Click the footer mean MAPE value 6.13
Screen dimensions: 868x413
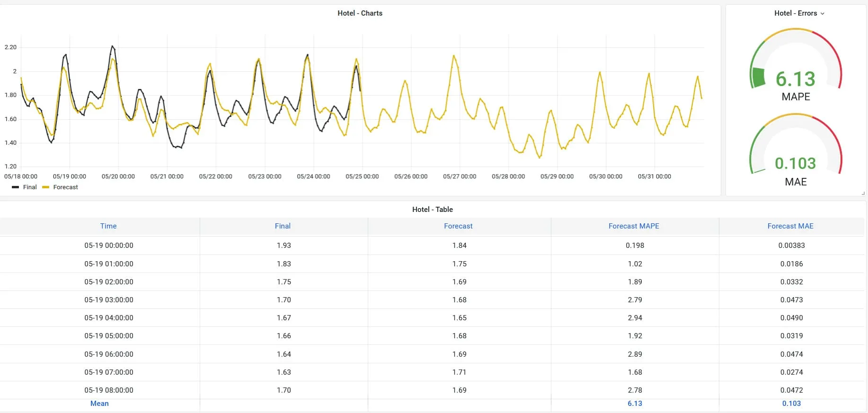click(635, 404)
